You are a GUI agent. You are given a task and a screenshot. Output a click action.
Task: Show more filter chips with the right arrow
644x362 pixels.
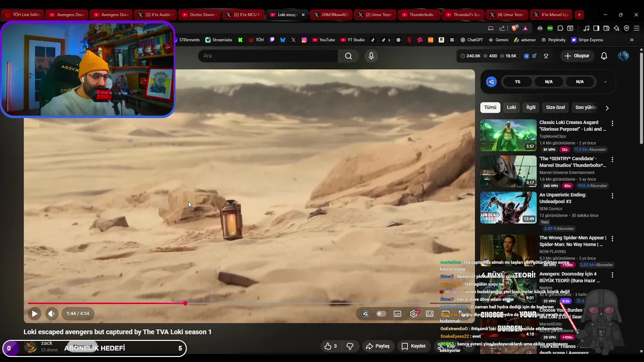coord(607,108)
